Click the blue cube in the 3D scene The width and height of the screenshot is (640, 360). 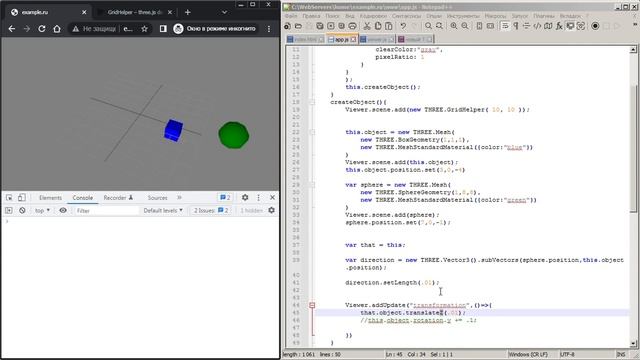click(173, 131)
